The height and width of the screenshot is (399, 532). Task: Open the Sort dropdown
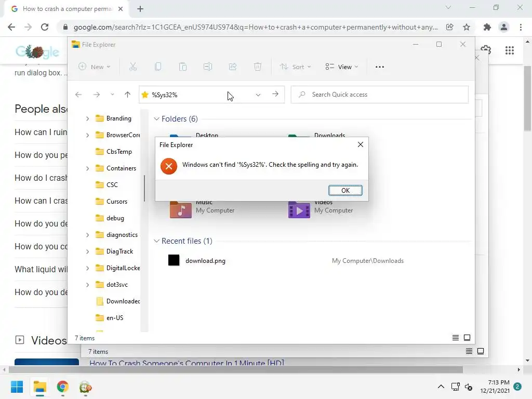coord(295,67)
